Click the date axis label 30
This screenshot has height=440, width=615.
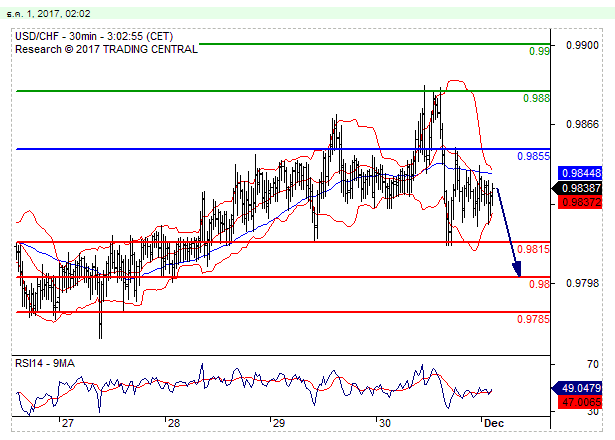pos(385,423)
